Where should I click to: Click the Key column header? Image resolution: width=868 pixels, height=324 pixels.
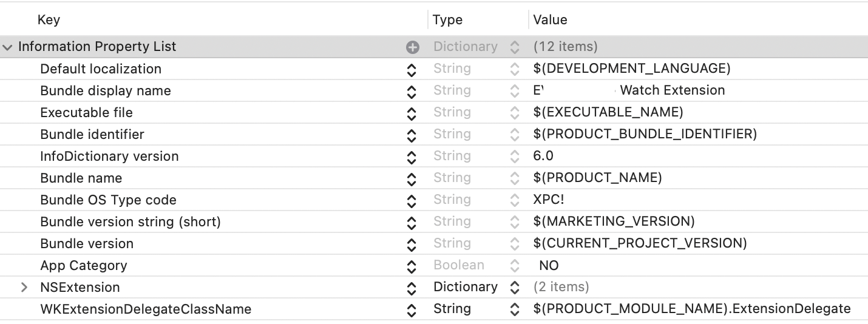49,20
